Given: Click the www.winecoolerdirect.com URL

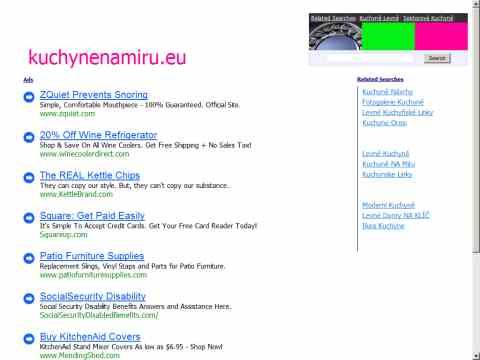Looking at the screenshot, I should click(84, 154).
